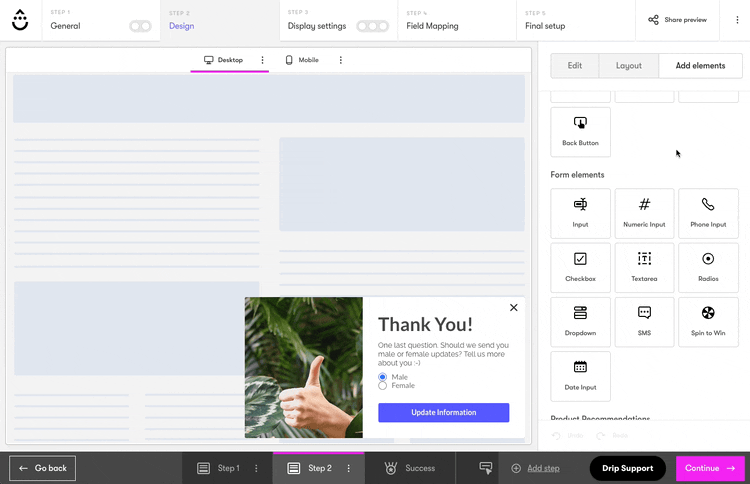
Task: Insert a Back Button element
Action: 580,131
